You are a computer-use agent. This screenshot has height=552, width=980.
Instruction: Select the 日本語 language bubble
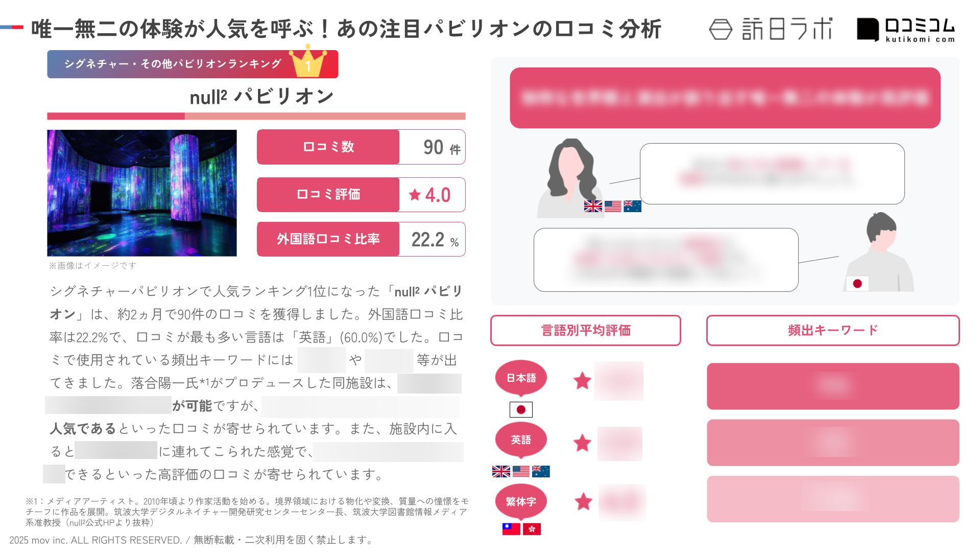click(521, 379)
